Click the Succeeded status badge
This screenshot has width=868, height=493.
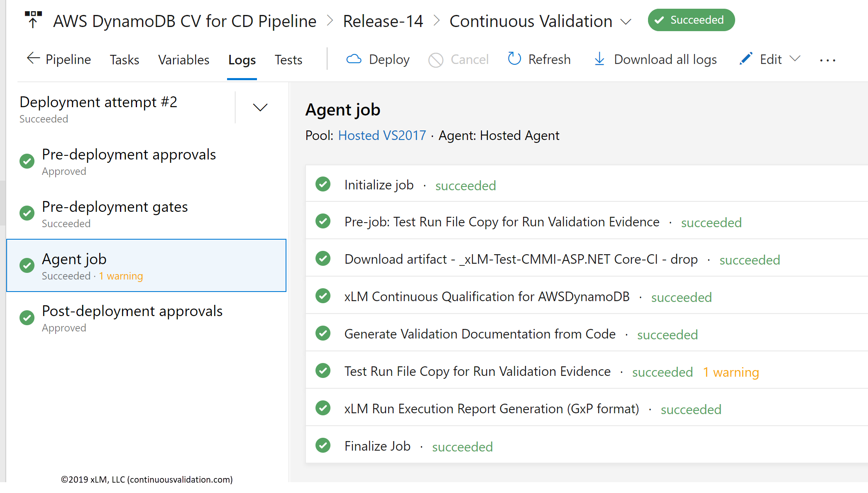pyautogui.click(x=691, y=20)
